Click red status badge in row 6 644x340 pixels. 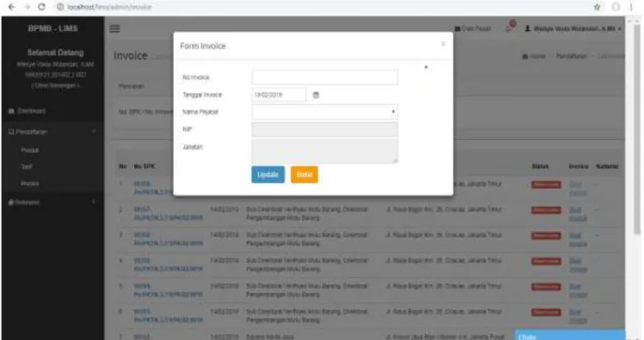[545, 312]
